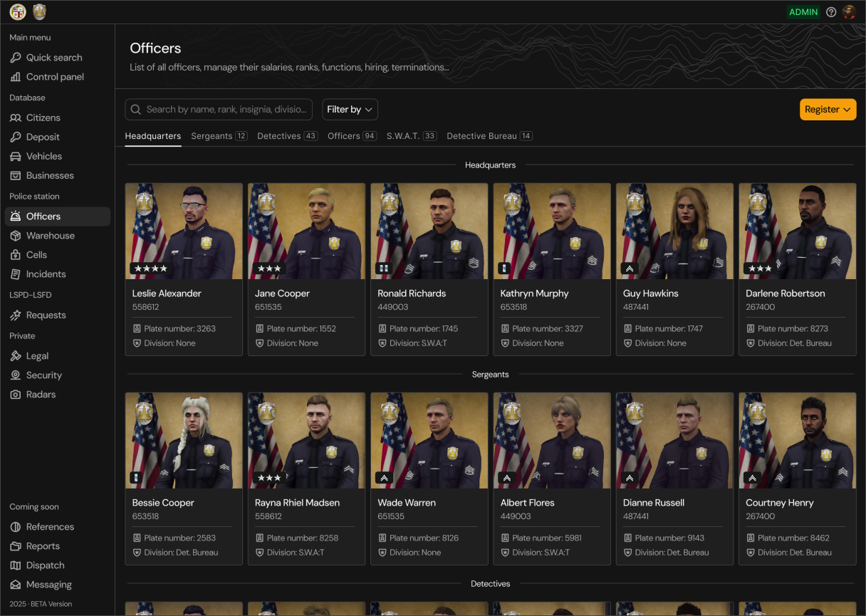Open the Cells page

[57, 255]
